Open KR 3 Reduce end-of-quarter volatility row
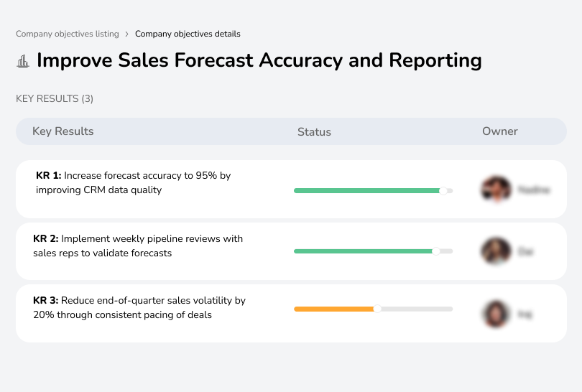The image size is (582, 392). (291, 313)
